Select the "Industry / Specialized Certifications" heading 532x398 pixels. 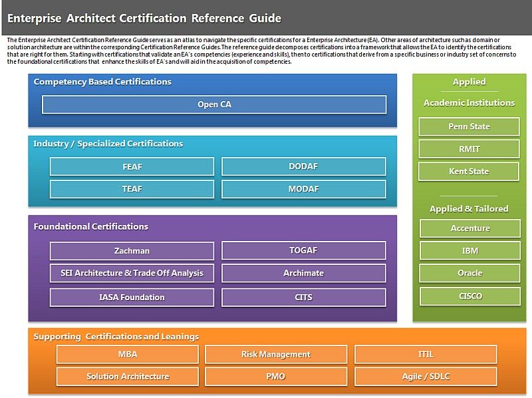108,144
